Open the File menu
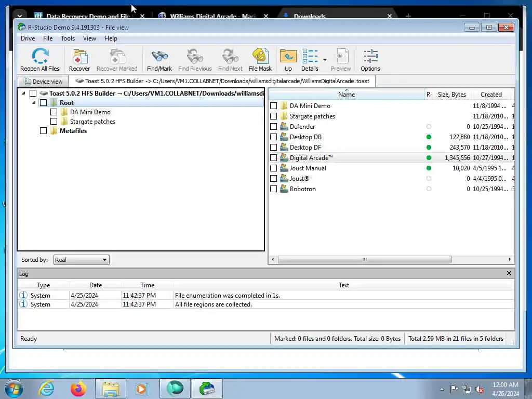The height and width of the screenshot is (399, 532). coord(48,38)
